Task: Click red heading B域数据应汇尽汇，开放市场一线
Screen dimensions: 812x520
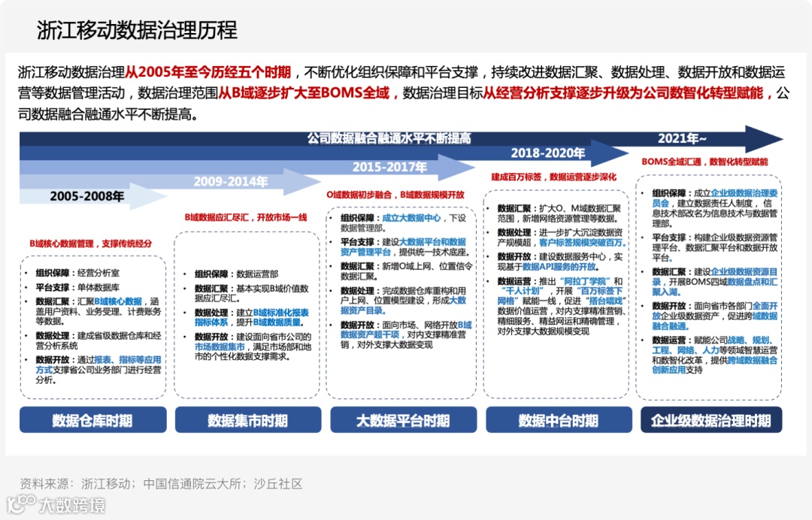Action: click(246, 217)
